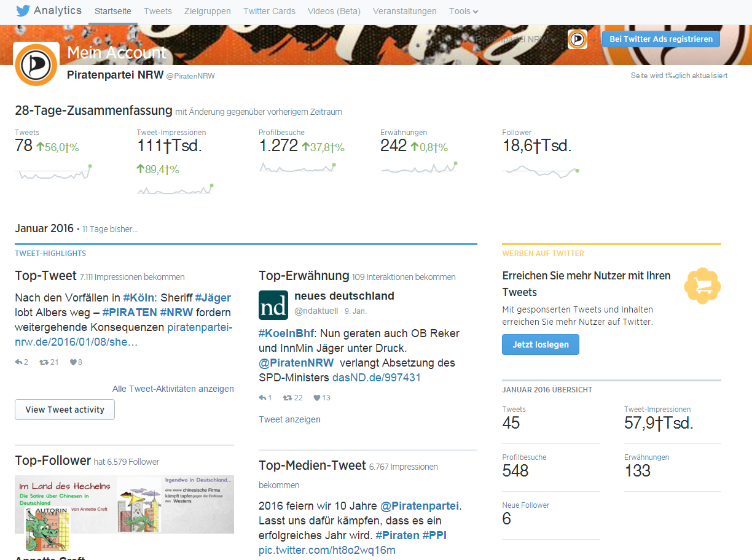Select the Veranstaltungen tab
The image size is (752, 560).
(x=405, y=11)
